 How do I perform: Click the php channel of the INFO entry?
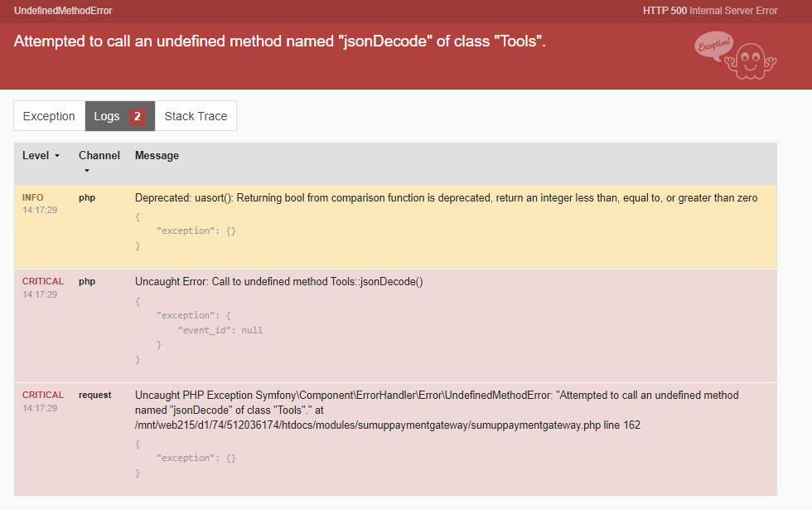point(87,197)
